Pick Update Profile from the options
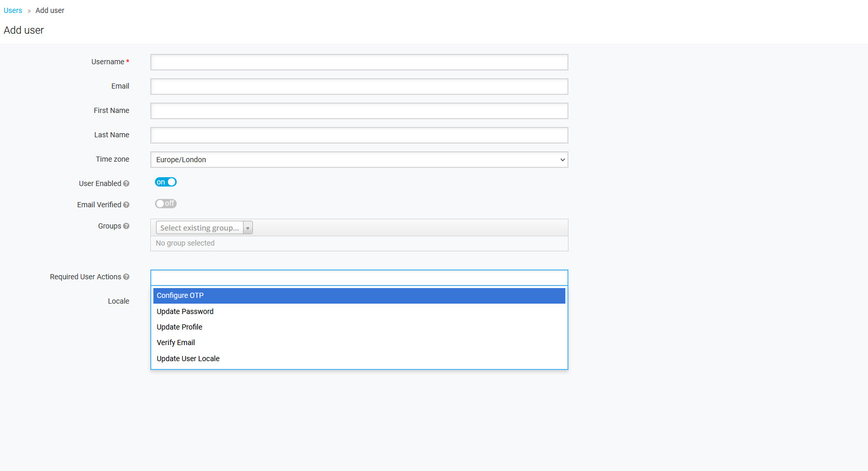 pos(179,327)
